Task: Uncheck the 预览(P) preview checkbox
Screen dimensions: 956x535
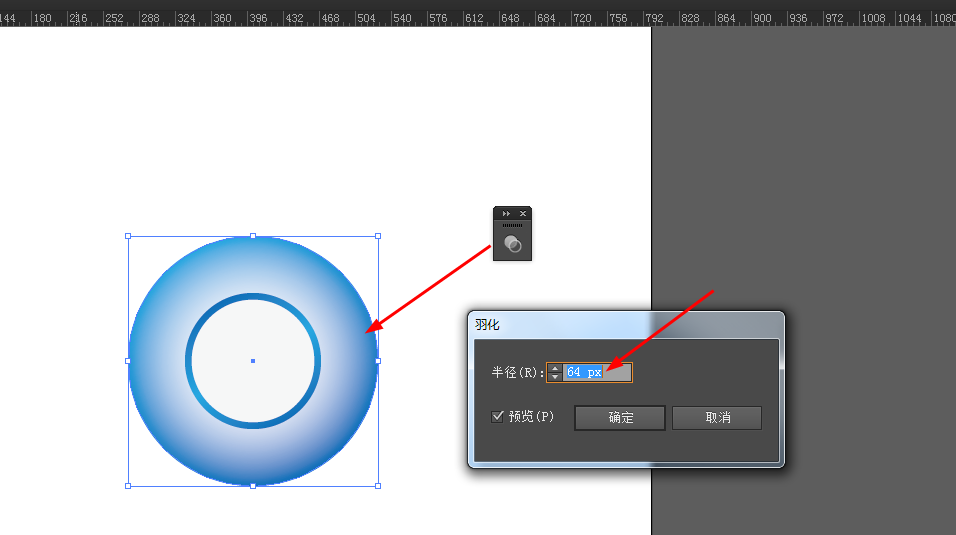Action: pyautogui.click(x=498, y=416)
